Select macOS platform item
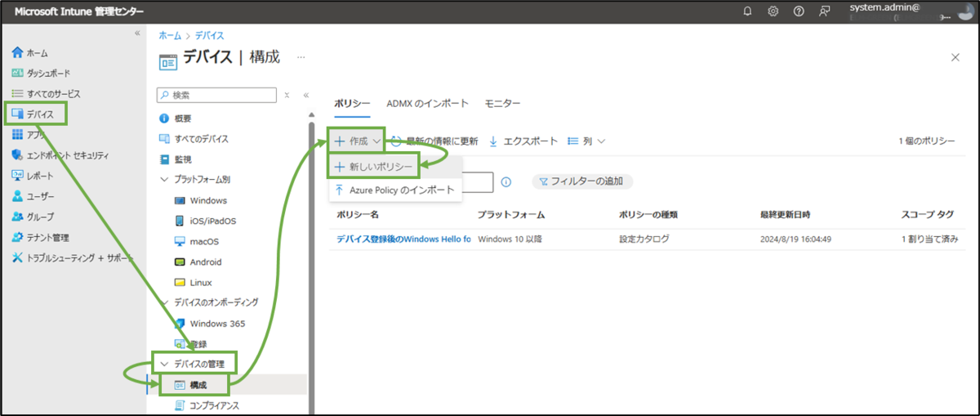 [197, 241]
